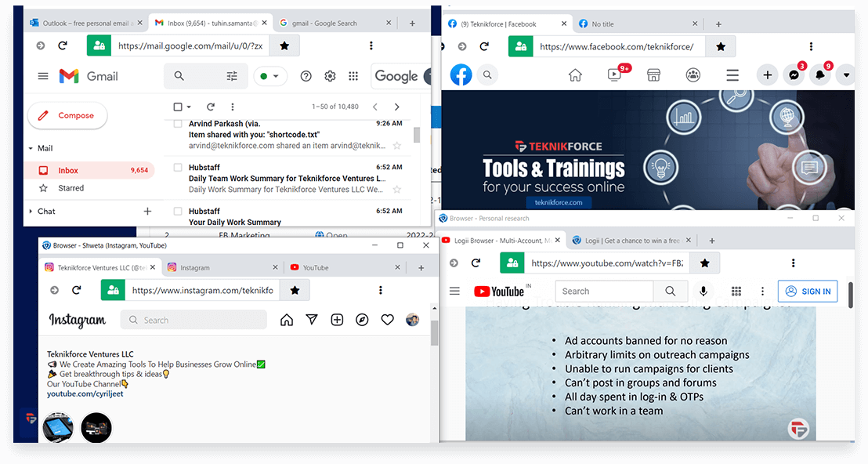868x464 pixels.
Task: Open youtube.com/cyriljeet link on Instagram
Action: point(85,393)
